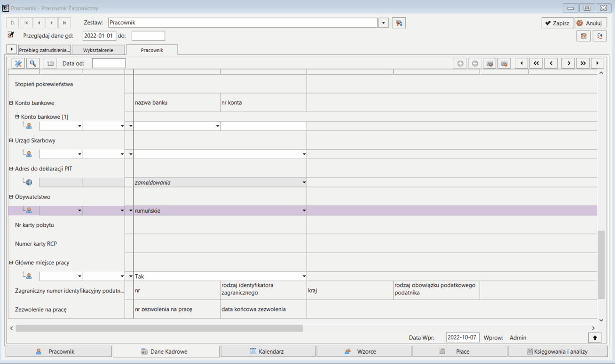Open Księgowania i analizy bottom tab

coord(558,351)
